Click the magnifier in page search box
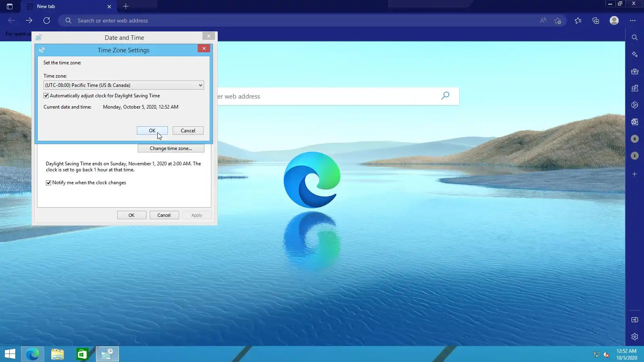 [445, 96]
